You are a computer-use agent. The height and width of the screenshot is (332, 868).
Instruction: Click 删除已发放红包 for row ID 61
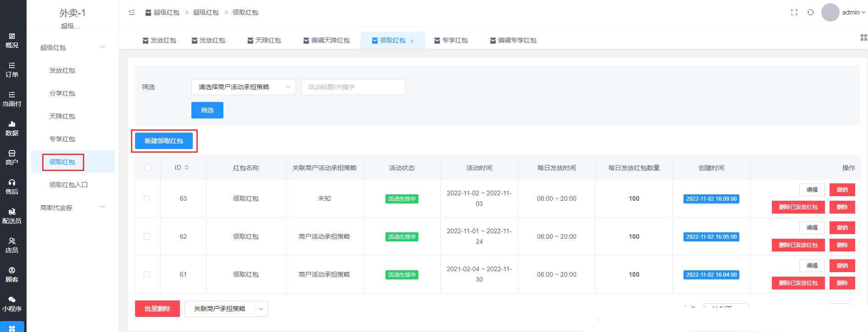click(798, 283)
